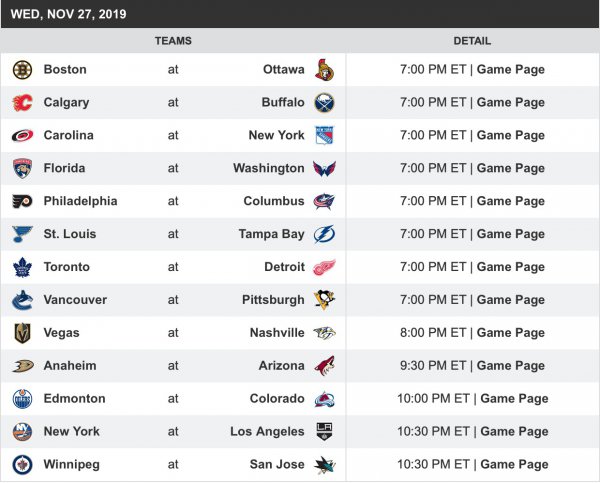Click the Vegas Golden Knights logo
The width and height of the screenshot is (600, 483).
click(x=22, y=333)
